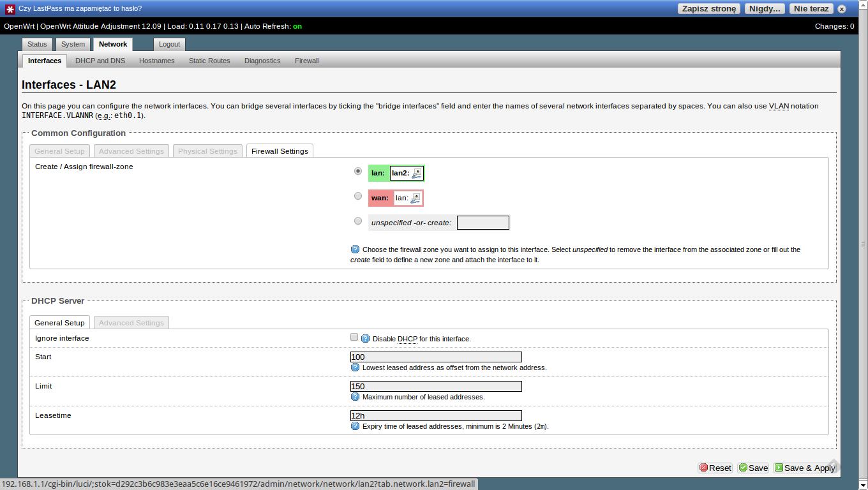Click the LastPass icon in the notification bar
Screen dimensions: 868x490
point(10,9)
